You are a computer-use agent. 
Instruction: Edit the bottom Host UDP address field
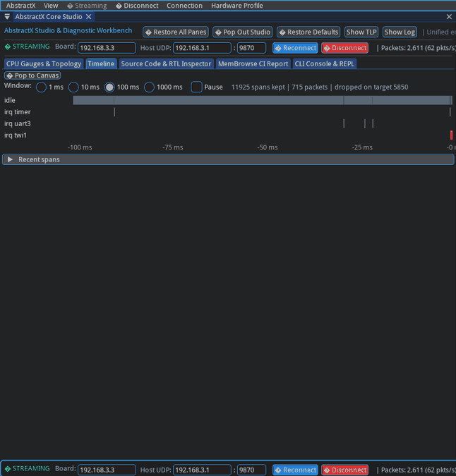pyautogui.click(x=202, y=470)
